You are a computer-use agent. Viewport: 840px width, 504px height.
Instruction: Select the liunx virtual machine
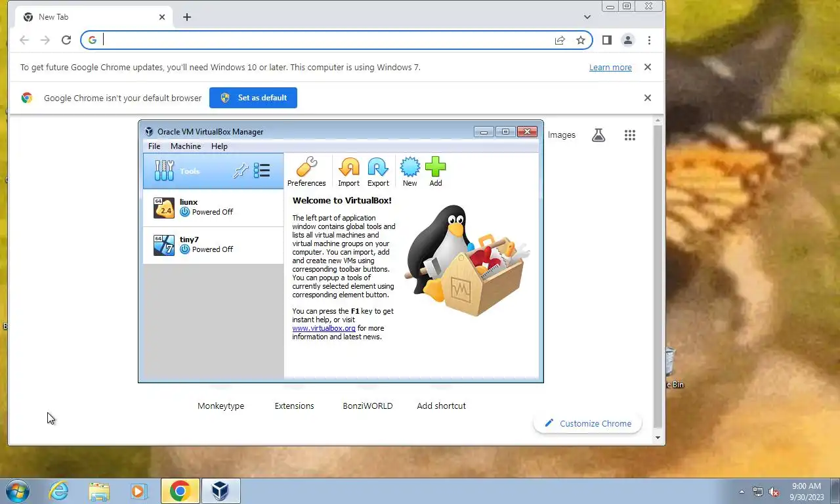point(213,208)
